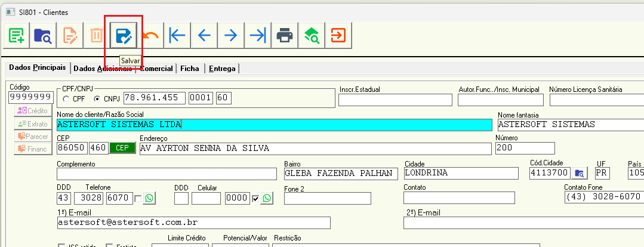Switch to the Ficha tab
Screen dimensions: 644x247
[x=190, y=69]
